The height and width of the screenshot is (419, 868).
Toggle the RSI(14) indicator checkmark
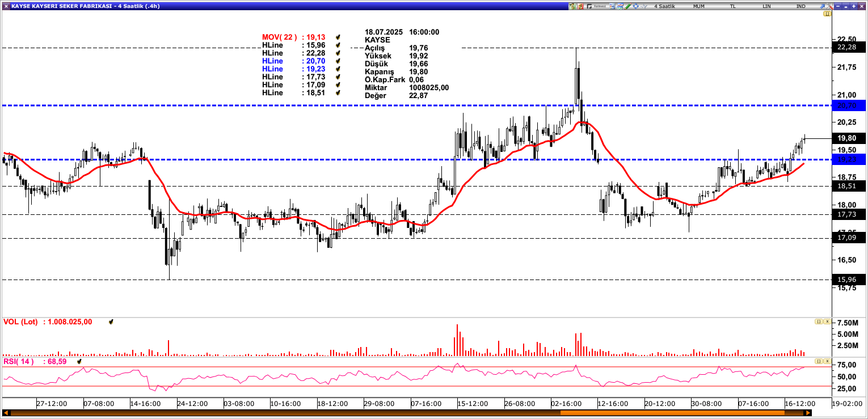pyautogui.click(x=80, y=361)
